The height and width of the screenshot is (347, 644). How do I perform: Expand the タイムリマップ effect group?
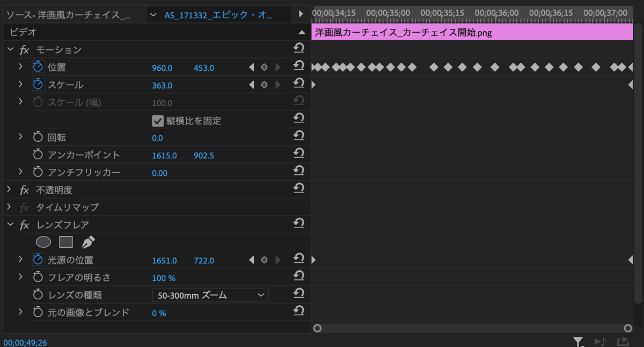10,206
